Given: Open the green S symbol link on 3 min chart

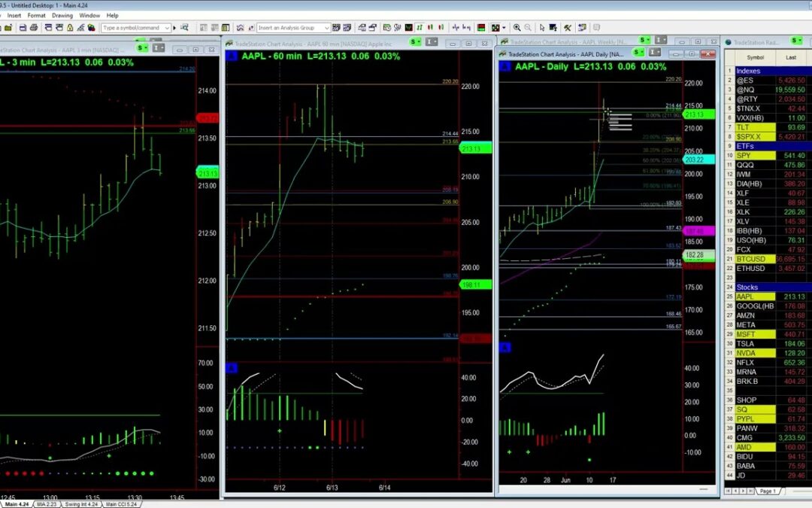Looking at the screenshot, I should pyautogui.click(x=142, y=48).
